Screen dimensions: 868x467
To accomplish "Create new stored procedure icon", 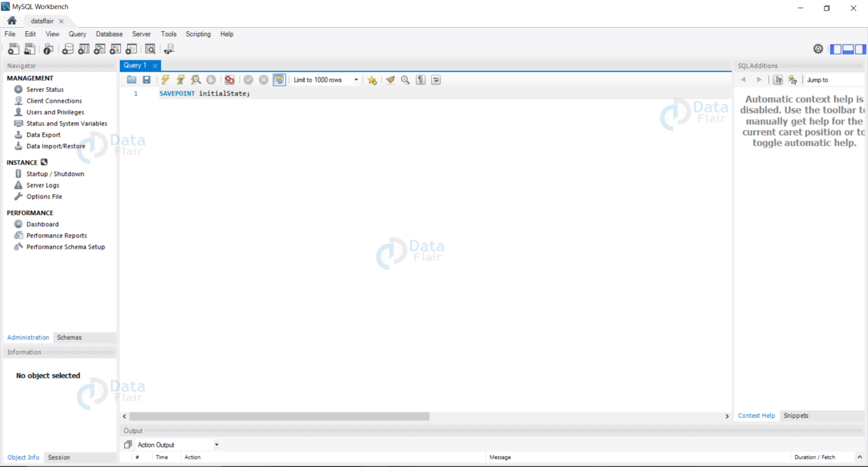I will (x=115, y=49).
